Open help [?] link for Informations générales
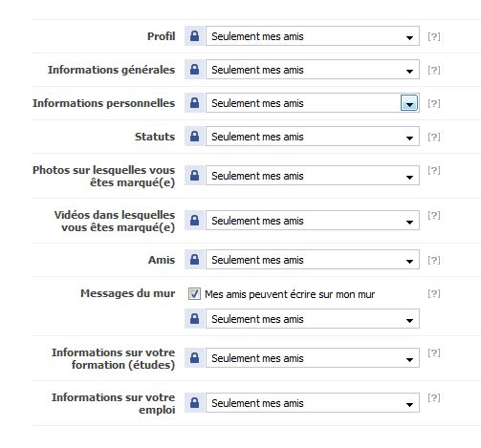This screenshot has height=448, width=481. point(434,70)
